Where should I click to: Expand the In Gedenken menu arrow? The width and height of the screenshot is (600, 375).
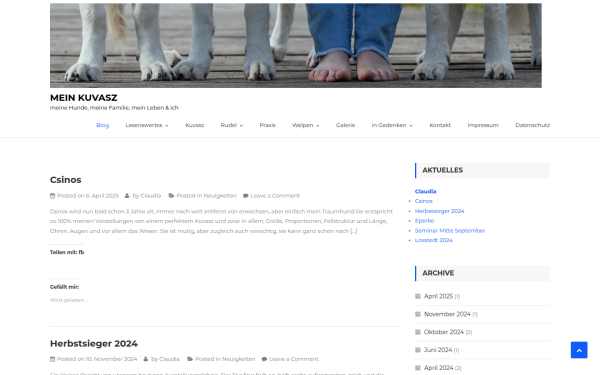coord(411,126)
